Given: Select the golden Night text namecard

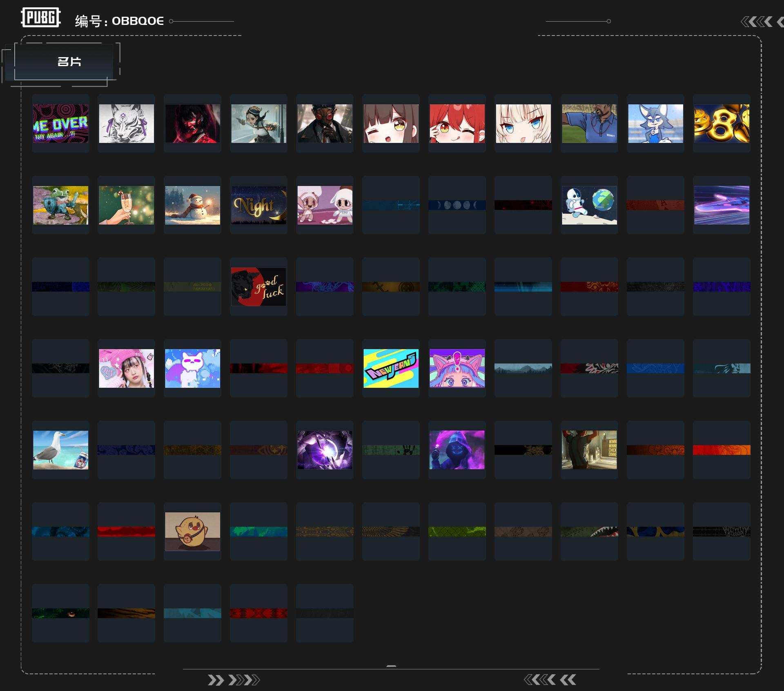Looking at the screenshot, I should coord(258,205).
